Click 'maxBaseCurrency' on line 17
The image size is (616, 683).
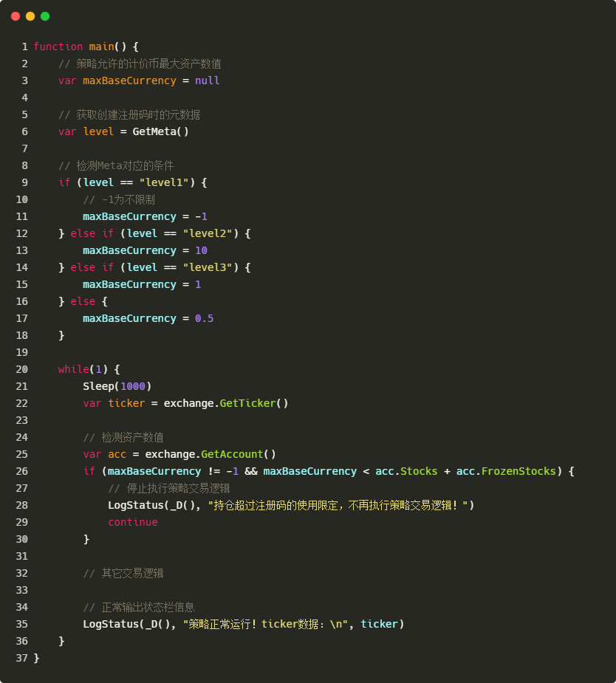[129, 318]
